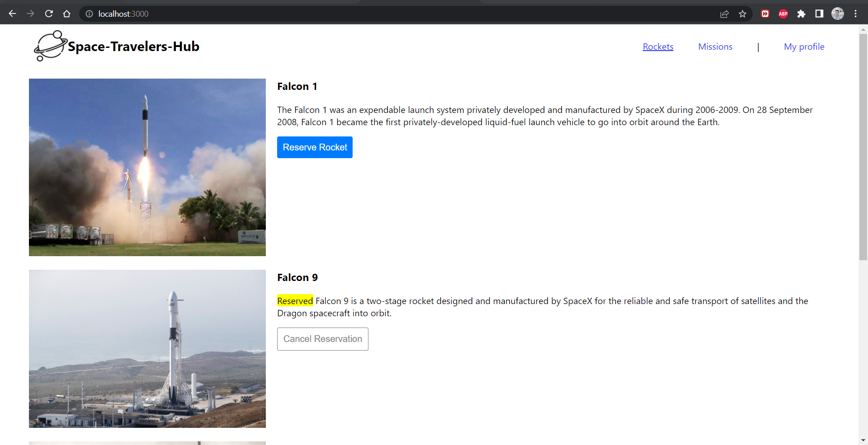Viewport: 868px width, 445px height.
Task: Open the browser home page
Action: click(67, 14)
